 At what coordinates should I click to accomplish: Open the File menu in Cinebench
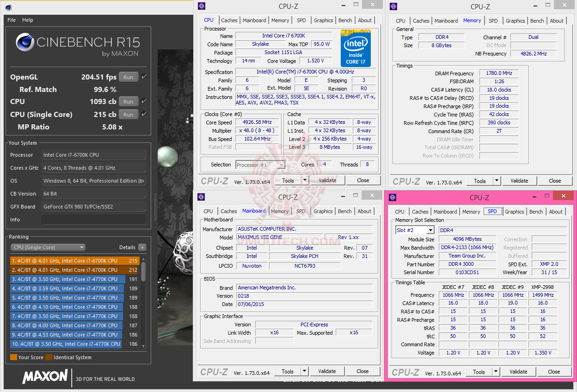pos(12,20)
